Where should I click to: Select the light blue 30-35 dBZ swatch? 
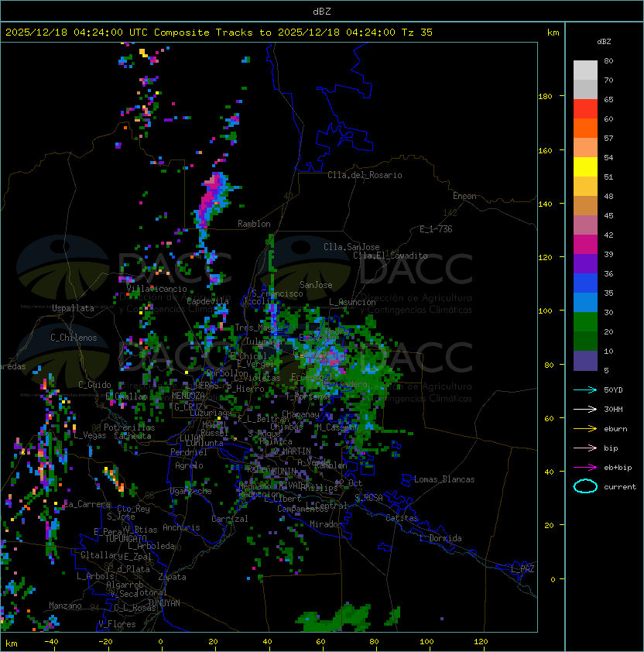585,302
